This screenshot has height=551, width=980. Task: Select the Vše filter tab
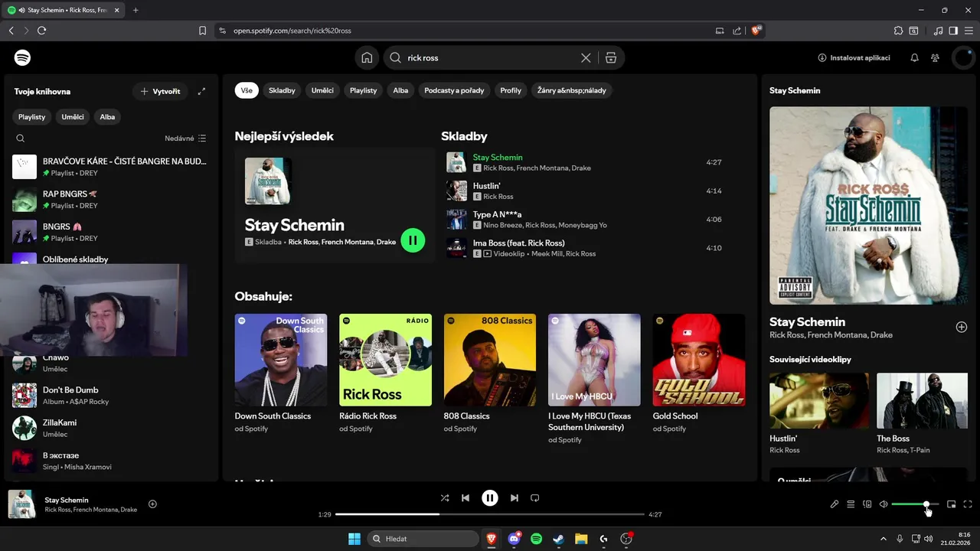[247, 90]
